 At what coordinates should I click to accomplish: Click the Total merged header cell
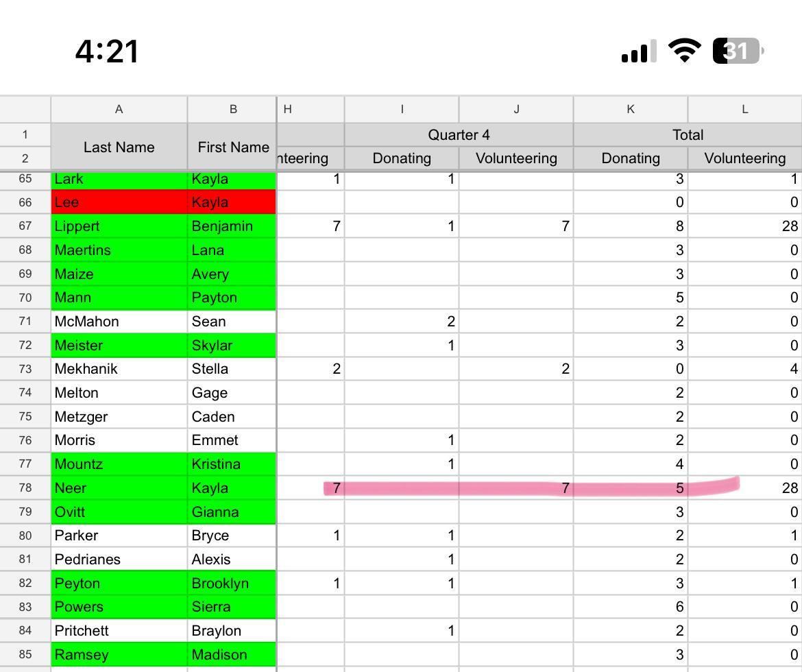coord(688,134)
